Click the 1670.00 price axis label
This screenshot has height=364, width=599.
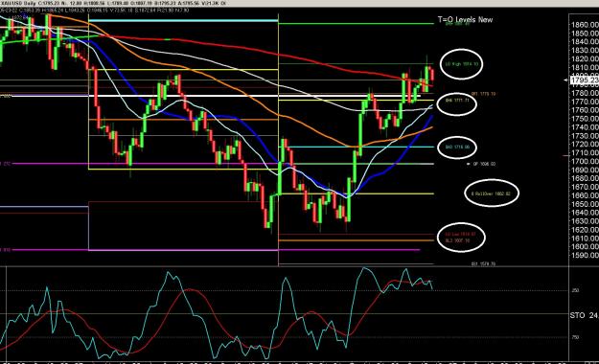coord(585,187)
